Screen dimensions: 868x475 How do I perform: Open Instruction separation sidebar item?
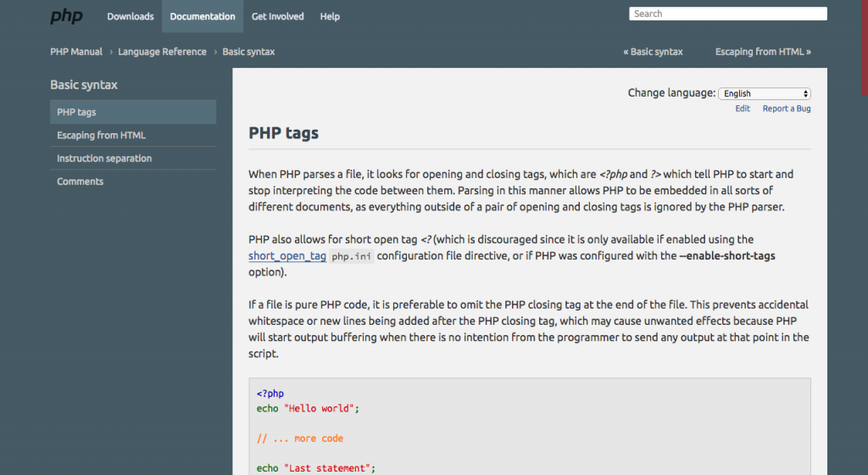click(133, 159)
